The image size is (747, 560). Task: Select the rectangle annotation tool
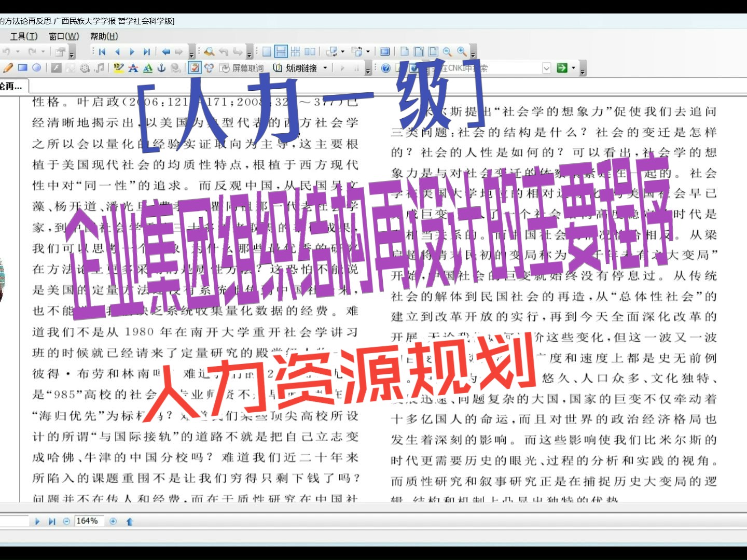click(22, 67)
